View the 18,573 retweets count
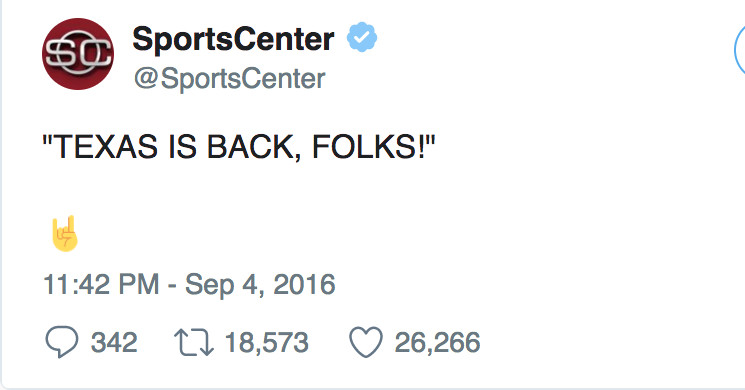The width and height of the screenshot is (745, 390). [x=267, y=342]
